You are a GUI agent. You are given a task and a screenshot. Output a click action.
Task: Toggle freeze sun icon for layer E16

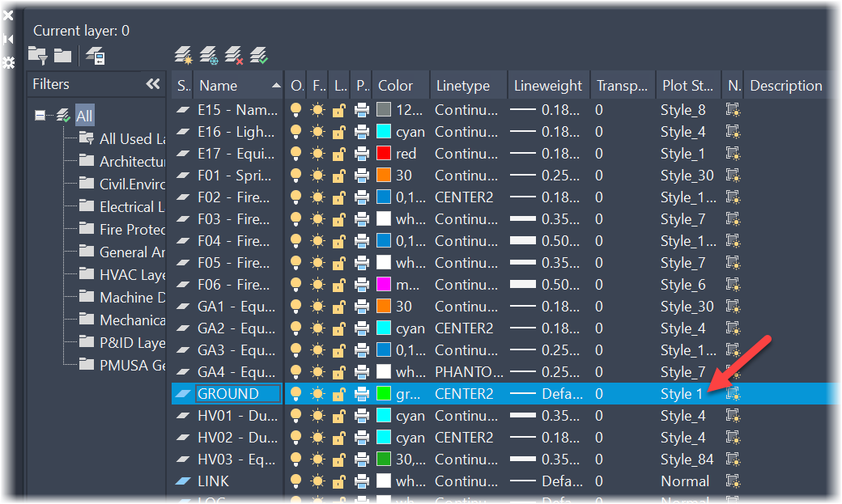coord(318,132)
